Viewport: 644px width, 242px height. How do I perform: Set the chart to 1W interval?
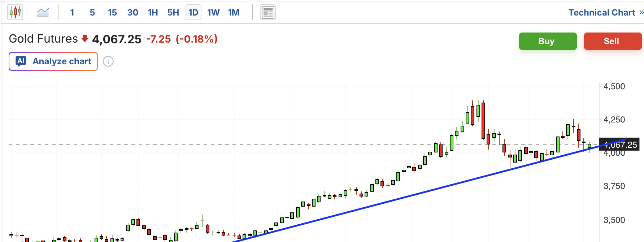coord(213,13)
